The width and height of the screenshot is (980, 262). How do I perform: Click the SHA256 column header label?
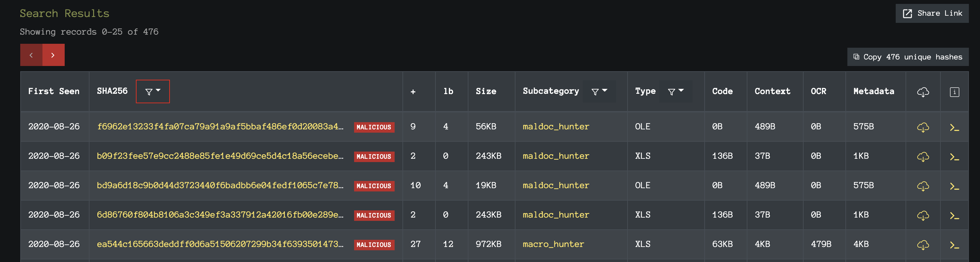[x=112, y=91]
